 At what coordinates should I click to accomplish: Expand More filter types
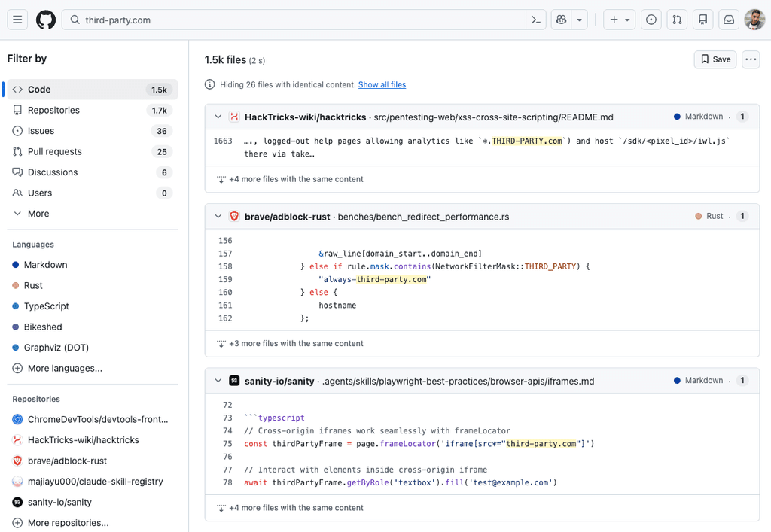click(93, 213)
